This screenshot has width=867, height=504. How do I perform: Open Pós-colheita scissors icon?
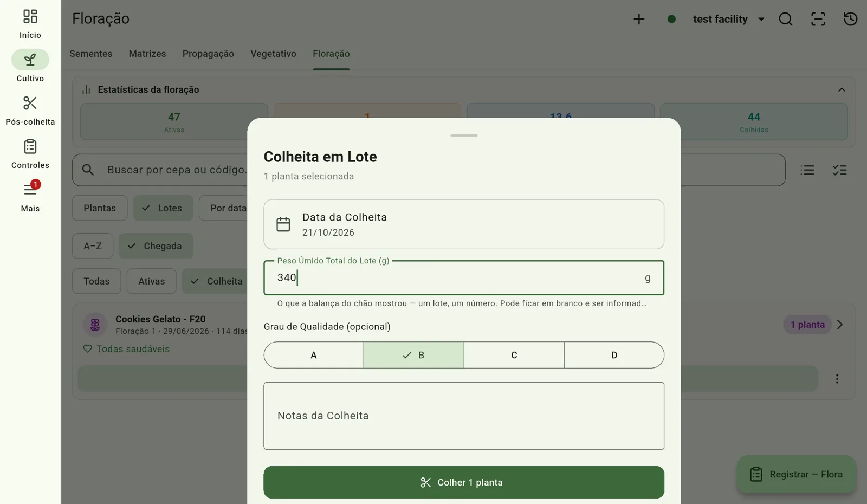(30, 103)
